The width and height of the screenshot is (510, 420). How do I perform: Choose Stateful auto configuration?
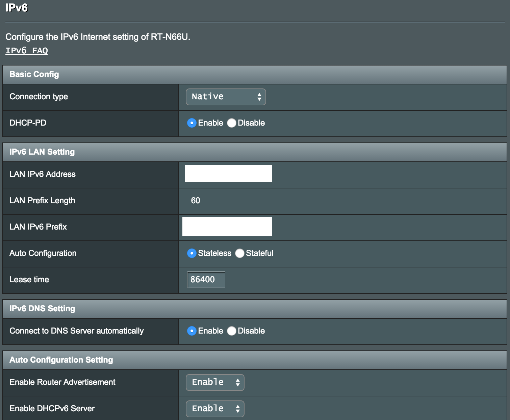pos(240,253)
